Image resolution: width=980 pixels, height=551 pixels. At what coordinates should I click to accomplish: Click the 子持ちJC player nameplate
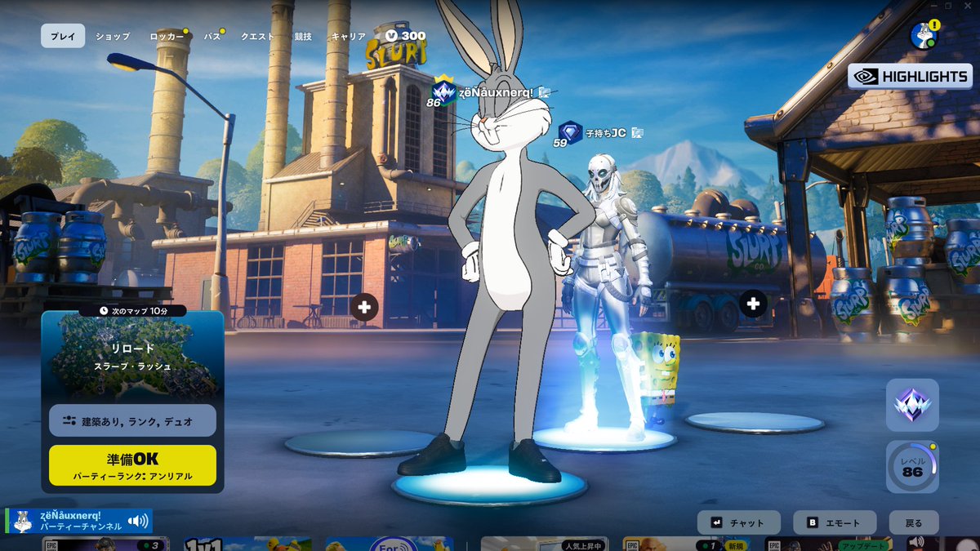coord(606,132)
